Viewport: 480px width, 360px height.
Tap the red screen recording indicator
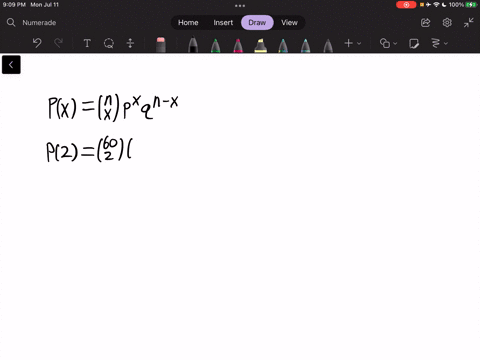(406, 5)
